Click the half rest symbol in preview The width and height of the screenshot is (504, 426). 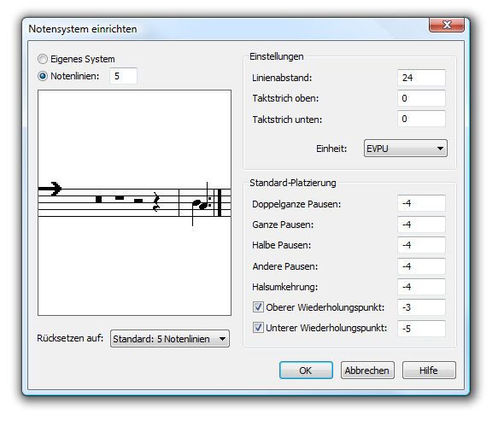pyautogui.click(x=138, y=201)
